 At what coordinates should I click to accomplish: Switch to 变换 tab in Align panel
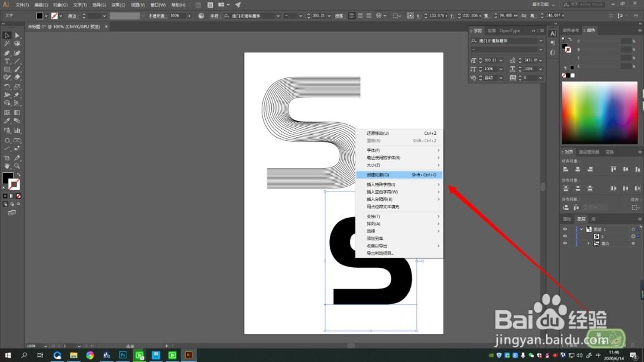point(609,152)
